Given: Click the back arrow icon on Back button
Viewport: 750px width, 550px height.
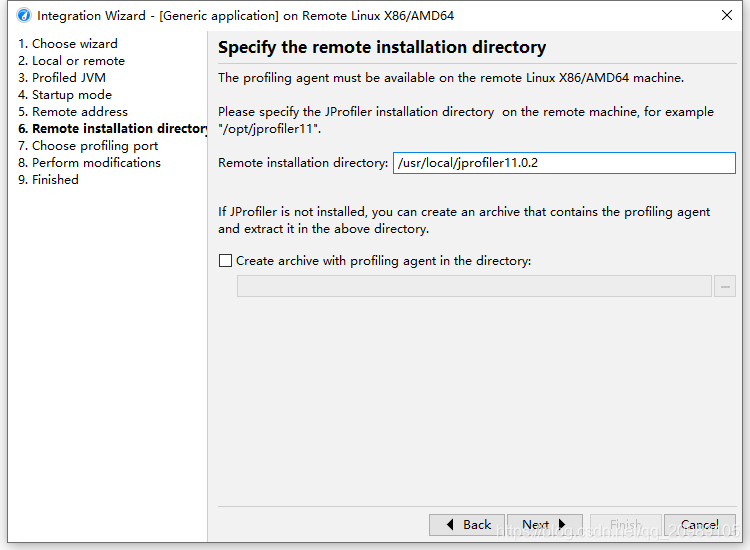Looking at the screenshot, I should [x=450, y=525].
